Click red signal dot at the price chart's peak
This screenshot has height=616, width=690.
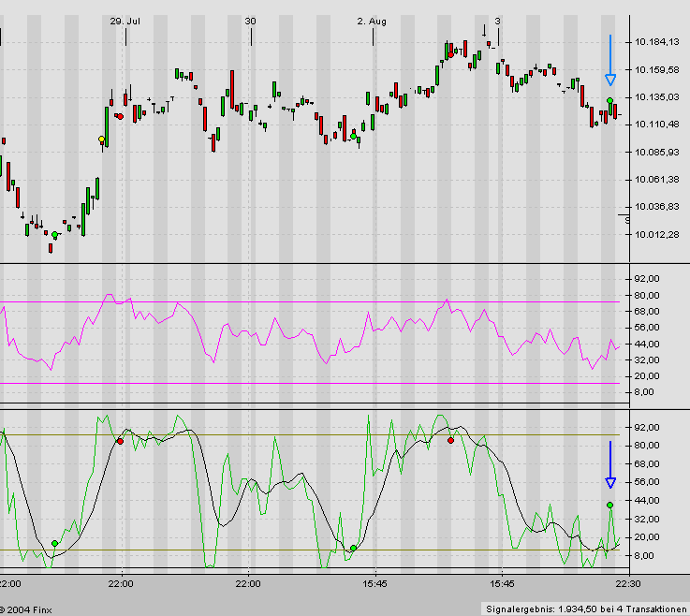click(x=451, y=53)
